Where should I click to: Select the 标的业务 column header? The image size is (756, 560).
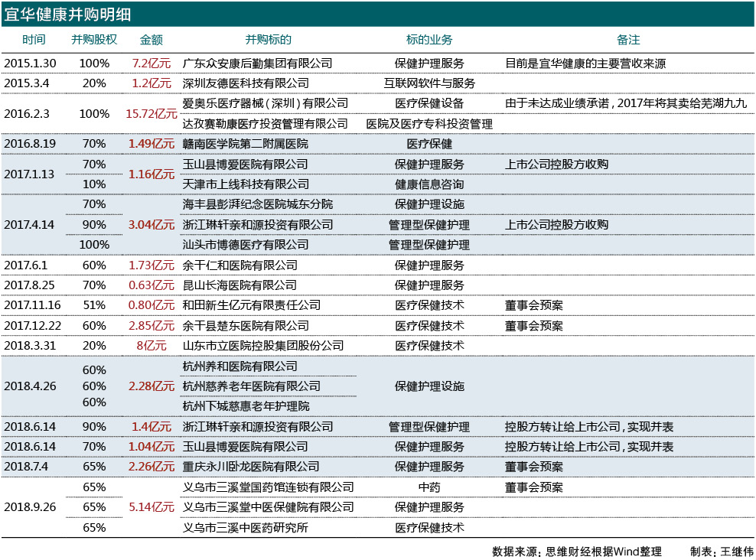pos(428,38)
